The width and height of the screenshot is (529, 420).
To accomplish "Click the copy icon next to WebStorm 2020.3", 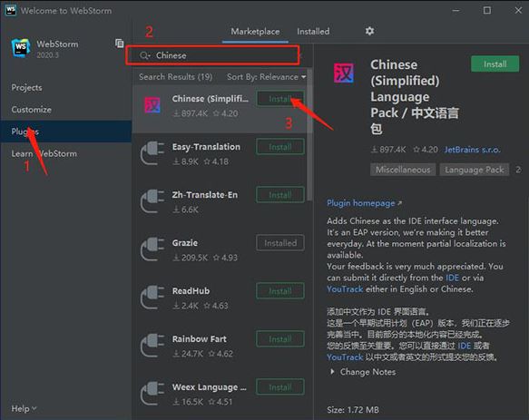I will click(x=119, y=44).
